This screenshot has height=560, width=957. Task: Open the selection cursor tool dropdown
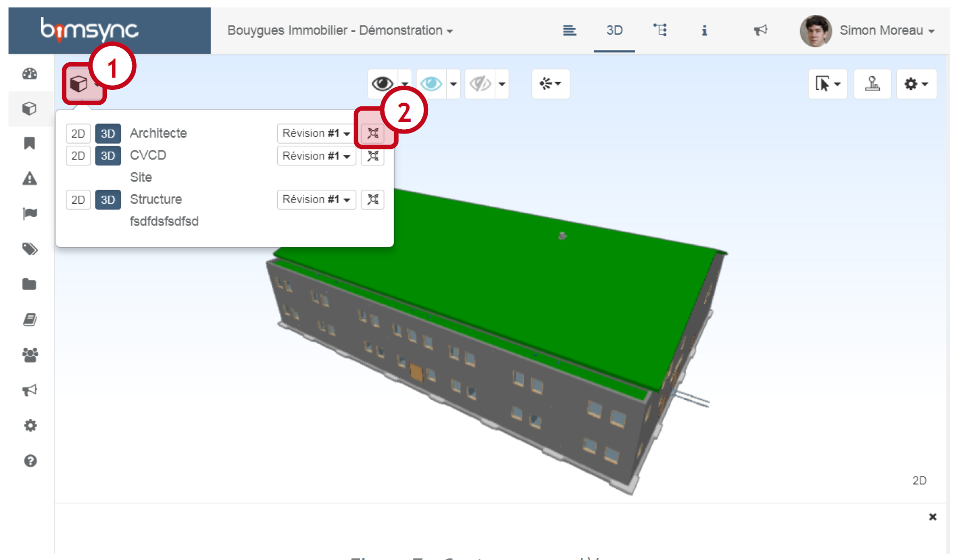point(828,83)
